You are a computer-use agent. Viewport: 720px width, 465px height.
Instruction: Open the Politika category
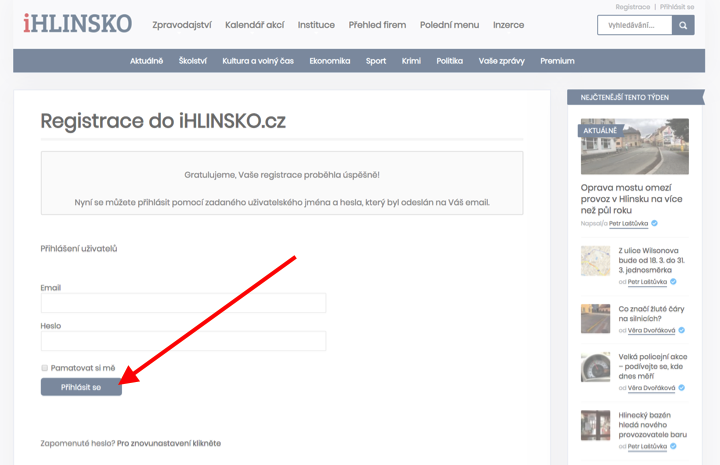[450, 61]
